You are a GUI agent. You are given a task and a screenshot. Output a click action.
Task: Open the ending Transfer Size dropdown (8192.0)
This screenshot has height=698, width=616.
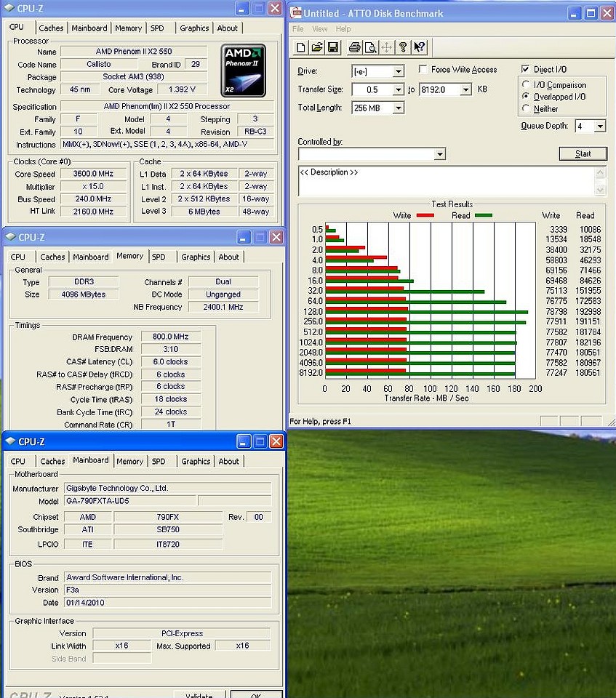click(466, 90)
